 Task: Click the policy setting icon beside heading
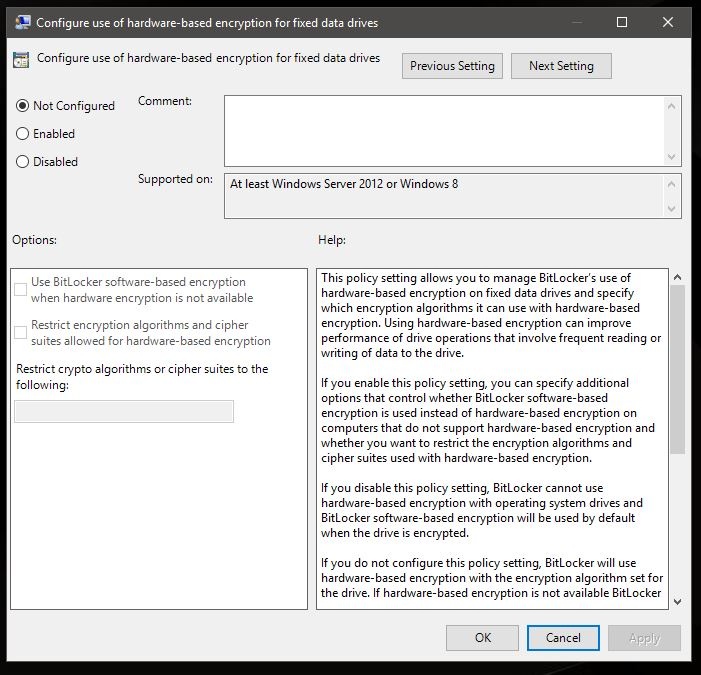tap(21, 60)
